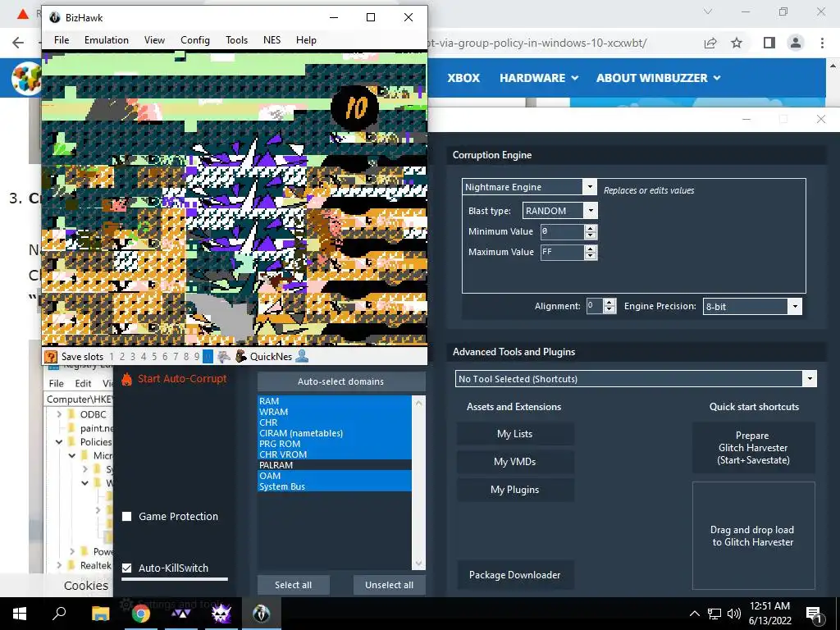Open the BizHawk NES menu
This screenshot has height=630, width=840.
[272, 40]
